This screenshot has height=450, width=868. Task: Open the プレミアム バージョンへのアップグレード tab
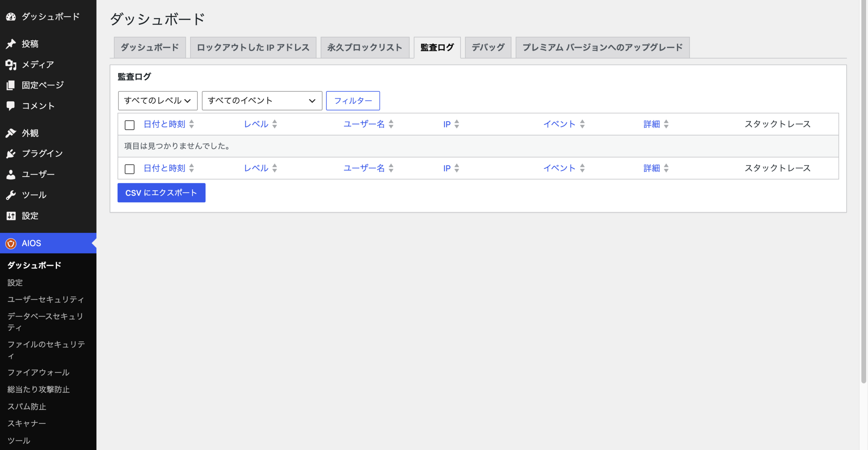pyautogui.click(x=603, y=48)
